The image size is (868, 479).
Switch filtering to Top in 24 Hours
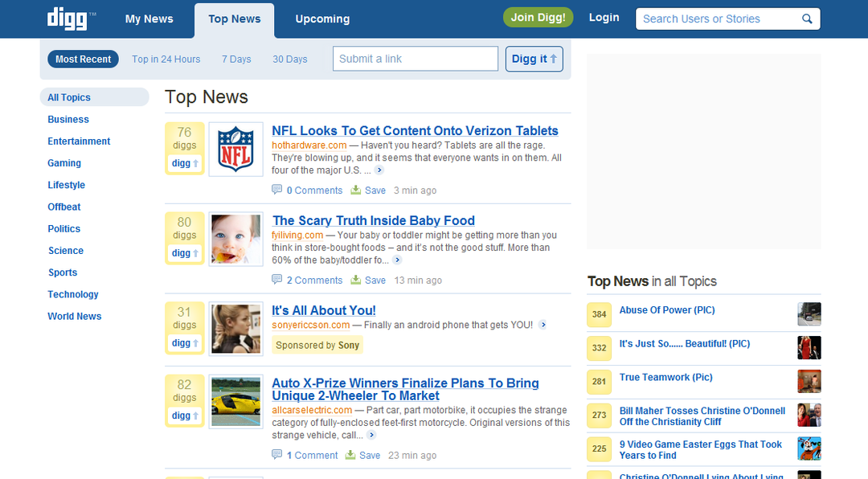[x=166, y=59]
